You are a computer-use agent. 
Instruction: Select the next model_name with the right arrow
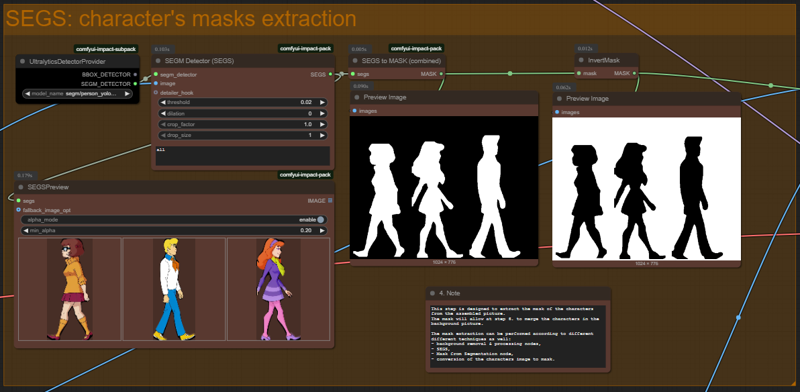[127, 94]
